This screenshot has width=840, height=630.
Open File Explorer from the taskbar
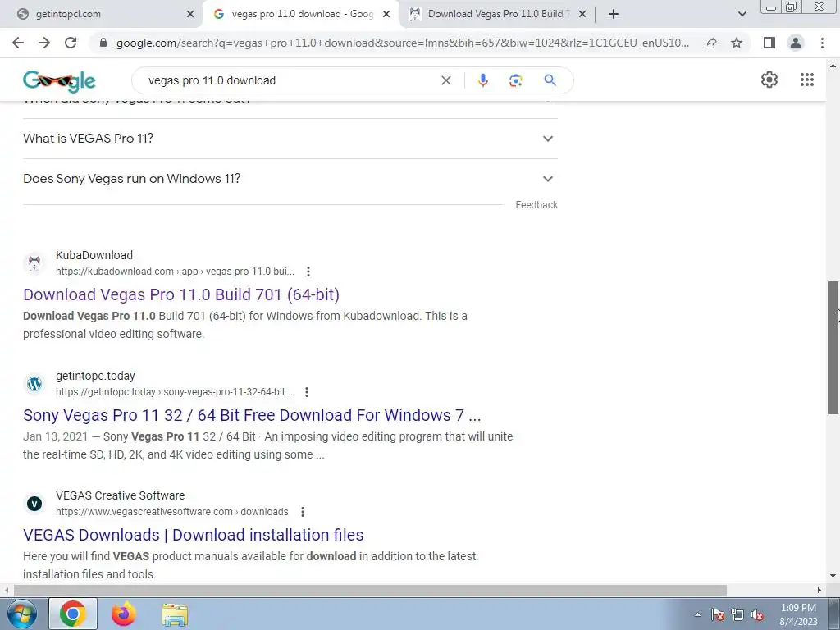(175, 614)
